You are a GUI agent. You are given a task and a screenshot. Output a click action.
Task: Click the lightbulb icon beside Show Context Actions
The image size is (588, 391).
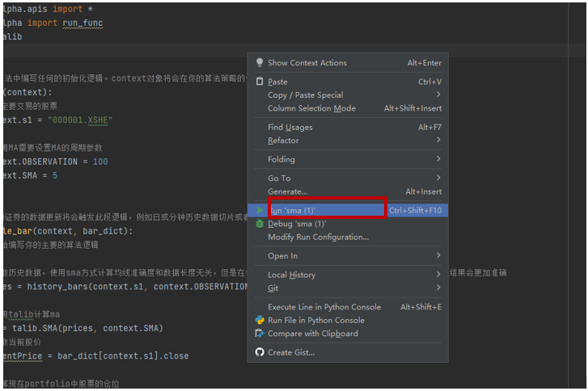(260, 62)
